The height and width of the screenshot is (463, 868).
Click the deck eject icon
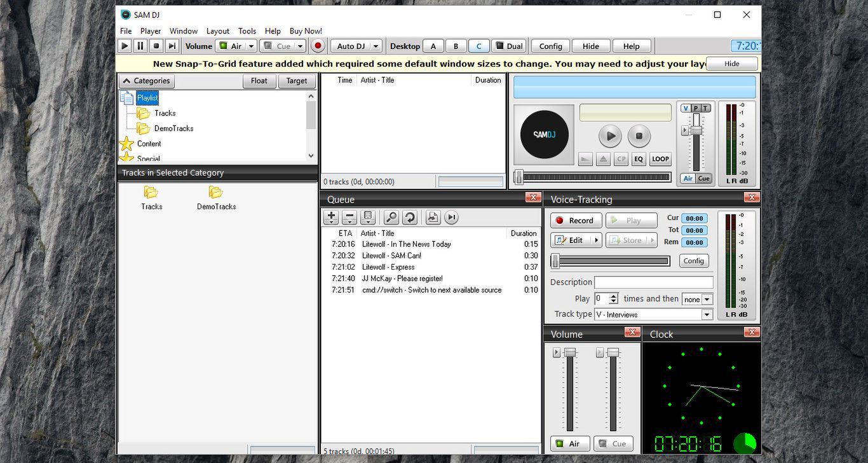coord(603,159)
